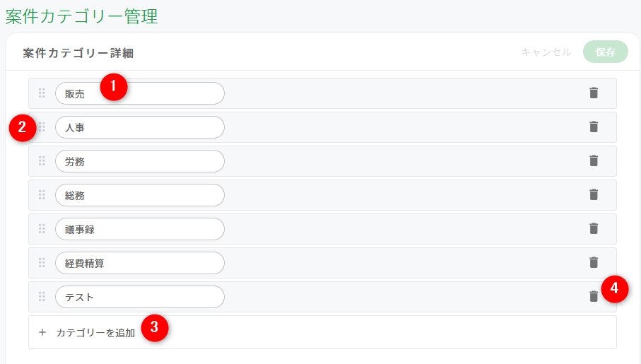The image size is (641, 364).
Task: Click the drag handle beside 議事録
Action: [42, 228]
